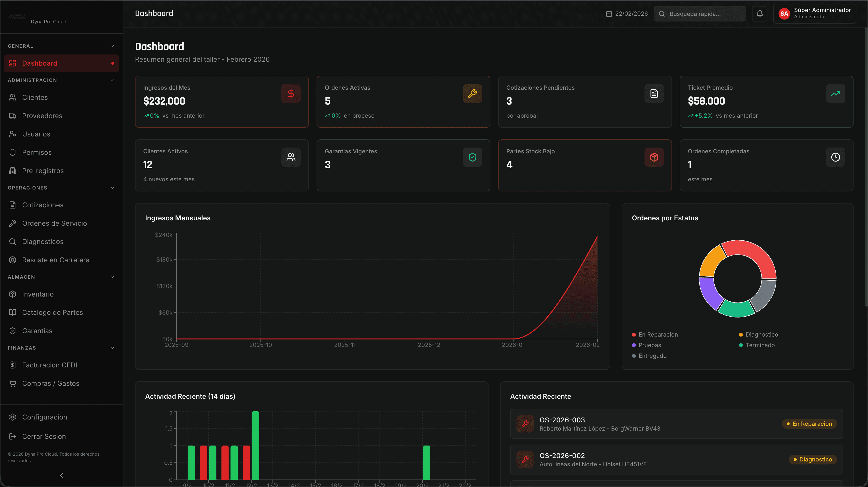Click the Partes Stock Bajo package icon
The image size is (868, 487).
654,157
